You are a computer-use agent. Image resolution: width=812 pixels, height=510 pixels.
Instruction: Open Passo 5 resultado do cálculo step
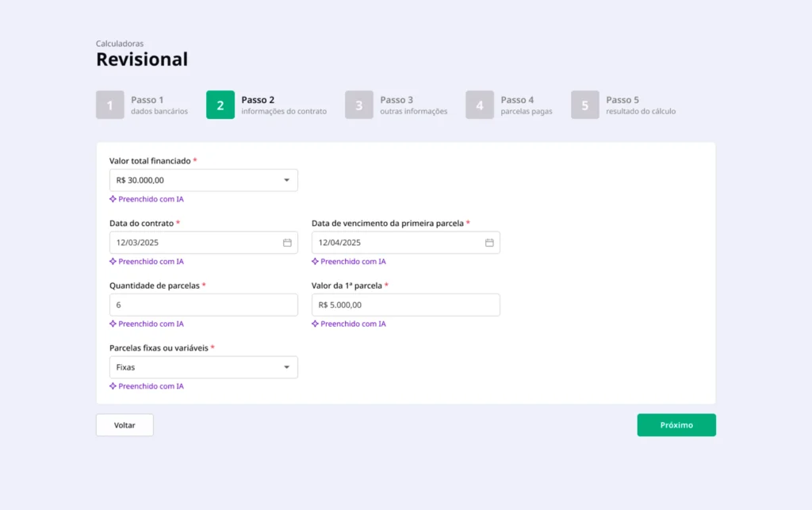pyautogui.click(x=585, y=105)
